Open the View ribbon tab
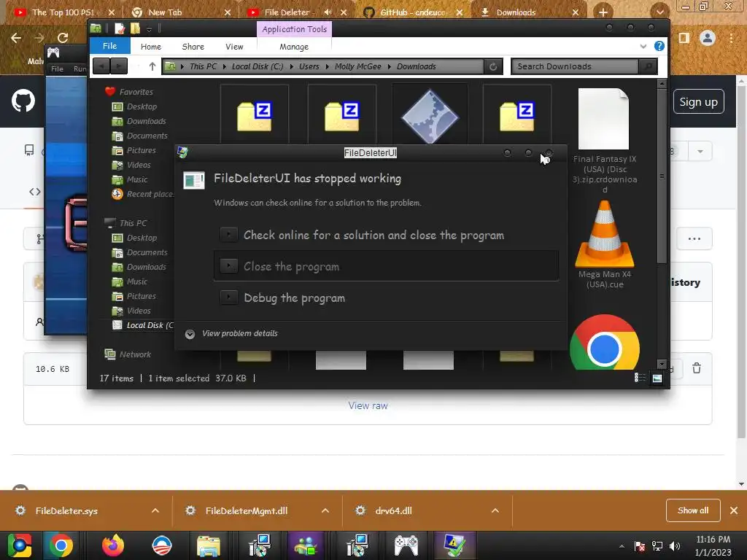747x560 pixels. [234, 47]
